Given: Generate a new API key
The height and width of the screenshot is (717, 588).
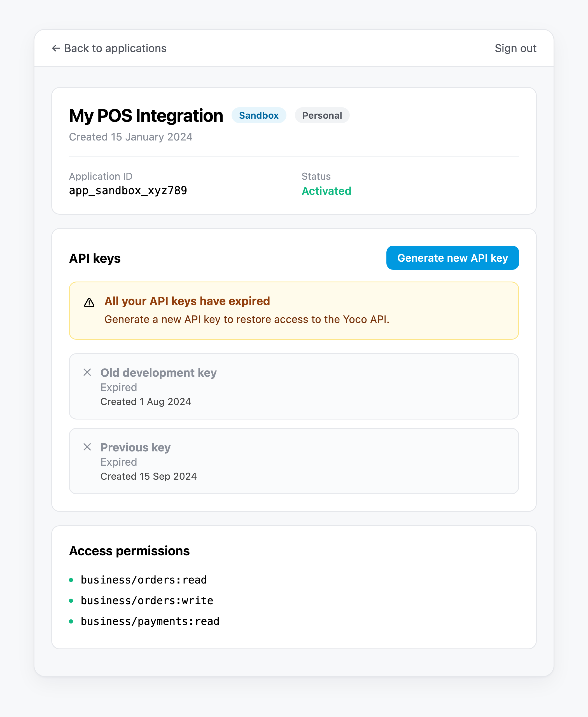Looking at the screenshot, I should click(x=452, y=258).
